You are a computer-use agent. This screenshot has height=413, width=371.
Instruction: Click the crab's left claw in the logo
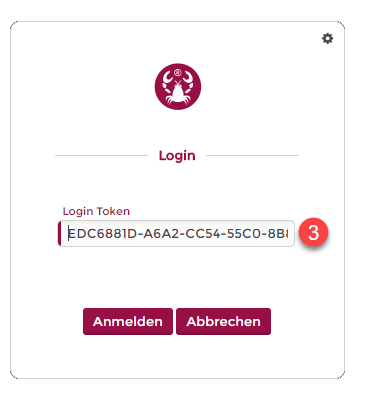[x=167, y=79]
